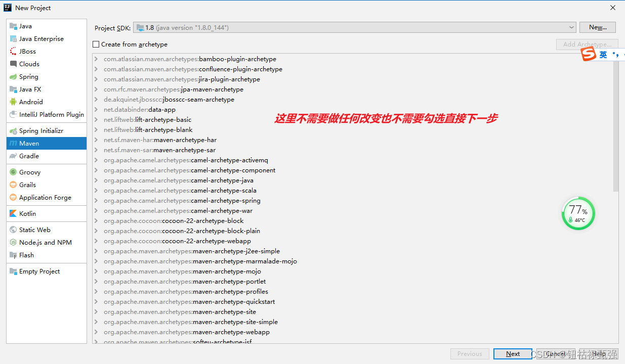
Task: Select maven-archetype-sar row
Action: click(x=353, y=150)
